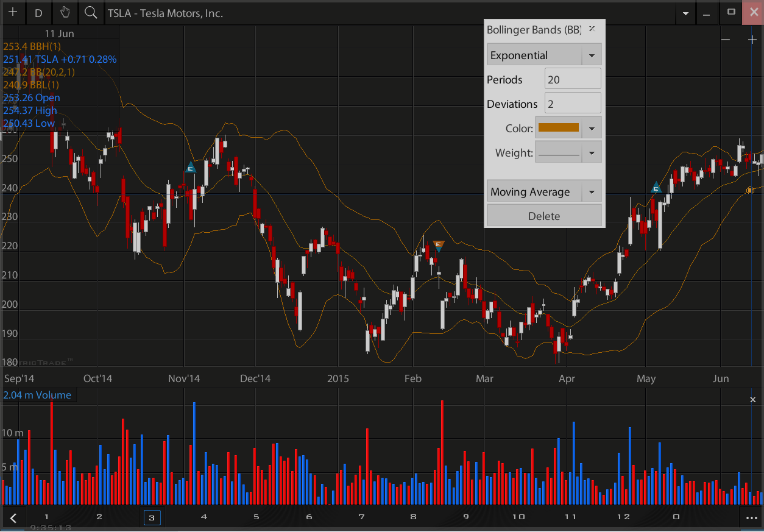Image resolution: width=764 pixels, height=532 pixels.
Task: Open the three-dots more options menu
Action: (751, 518)
